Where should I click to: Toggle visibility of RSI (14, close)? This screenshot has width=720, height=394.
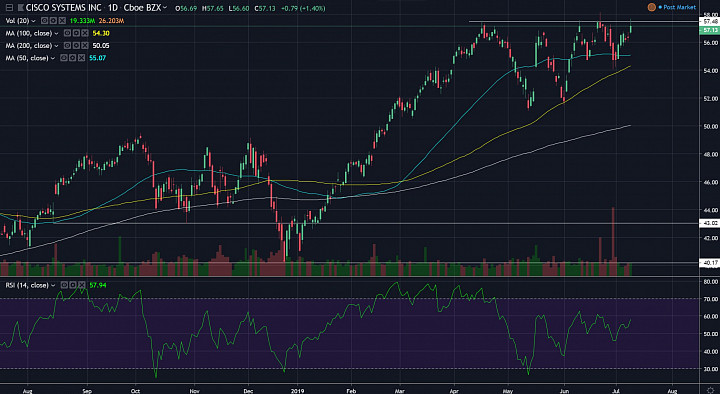[x=64, y=285]
